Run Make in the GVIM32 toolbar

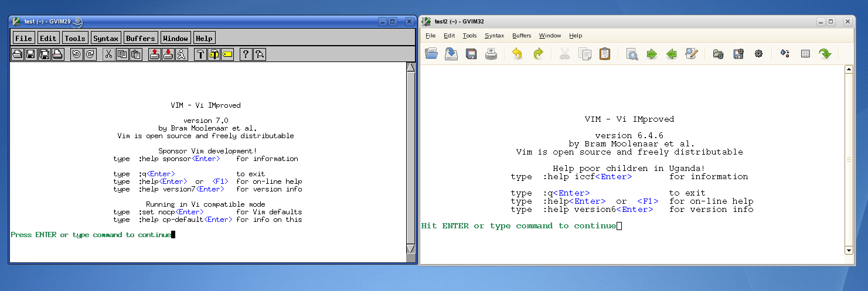[785, 54]
